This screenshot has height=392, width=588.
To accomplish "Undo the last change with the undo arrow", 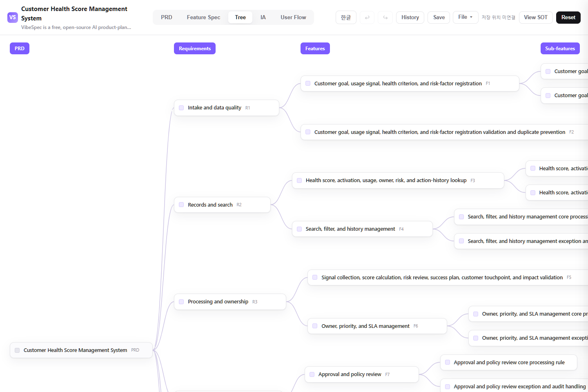I will coord(367,18).
